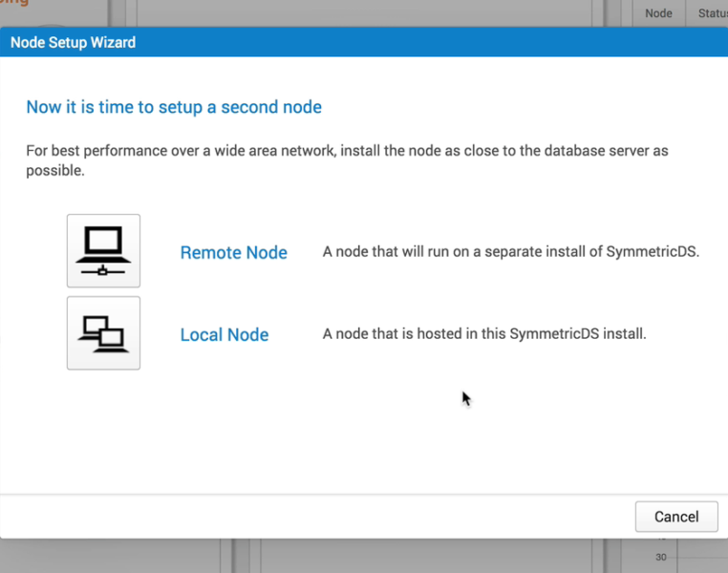
Task: Click the Node Setup Wizard title bar
Action: [364, 42]
